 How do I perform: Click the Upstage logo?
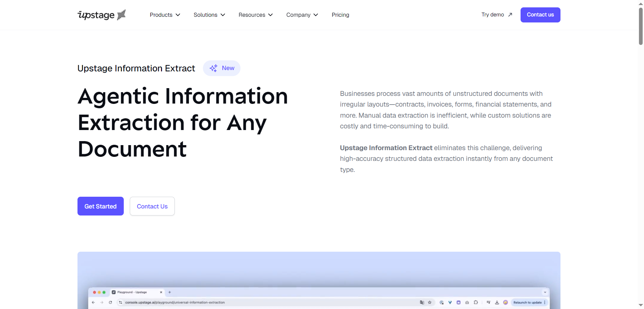[x=102, y=15]
